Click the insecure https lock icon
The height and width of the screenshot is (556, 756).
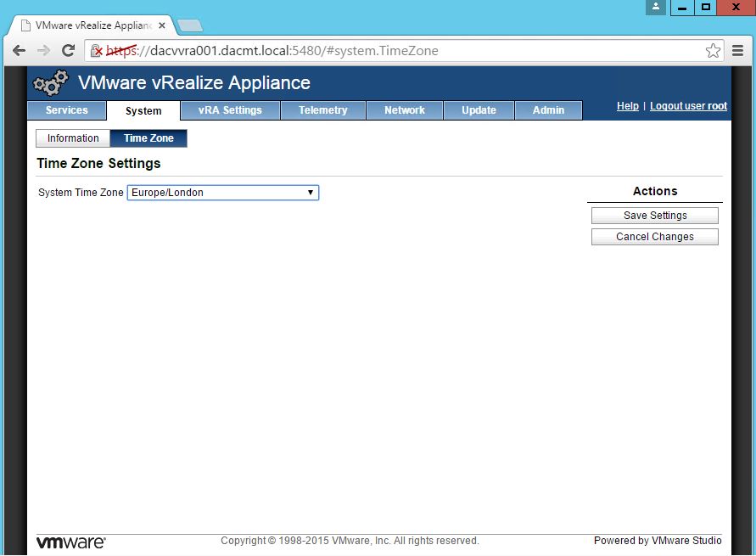click(x=97, y=51)
